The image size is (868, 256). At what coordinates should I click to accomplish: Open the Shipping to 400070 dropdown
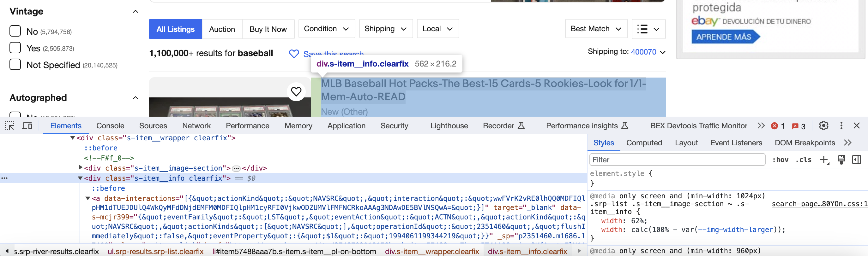coord(648,52)
